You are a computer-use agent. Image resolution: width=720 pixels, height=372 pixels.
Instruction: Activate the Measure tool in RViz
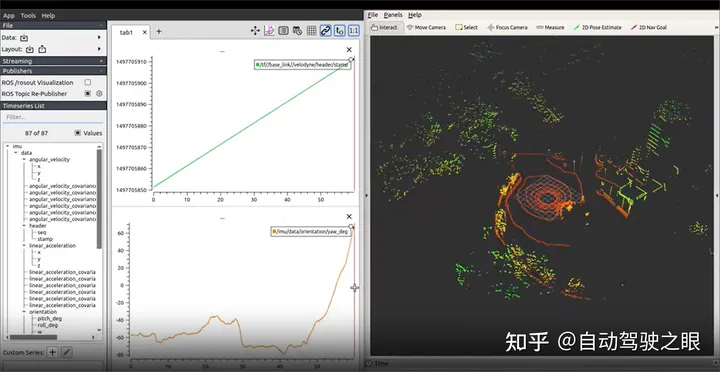[x=550, y=28]
